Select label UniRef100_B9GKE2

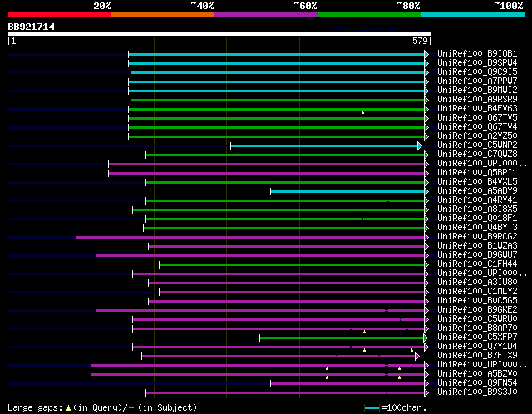click(x=477, y=310)
